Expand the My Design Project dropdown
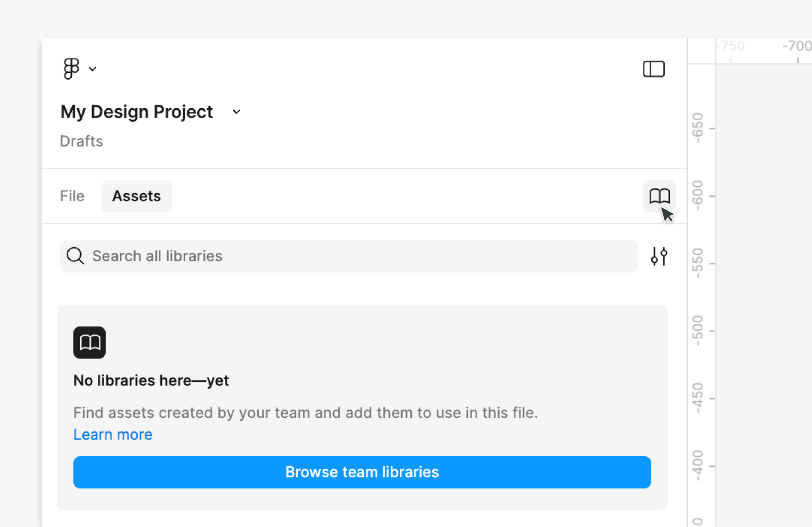 (236, 111)
